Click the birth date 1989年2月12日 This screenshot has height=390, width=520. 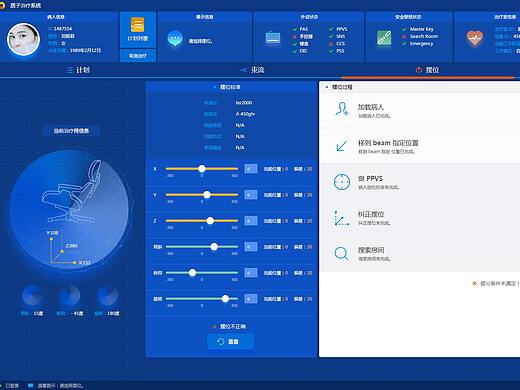click(85, 50)
